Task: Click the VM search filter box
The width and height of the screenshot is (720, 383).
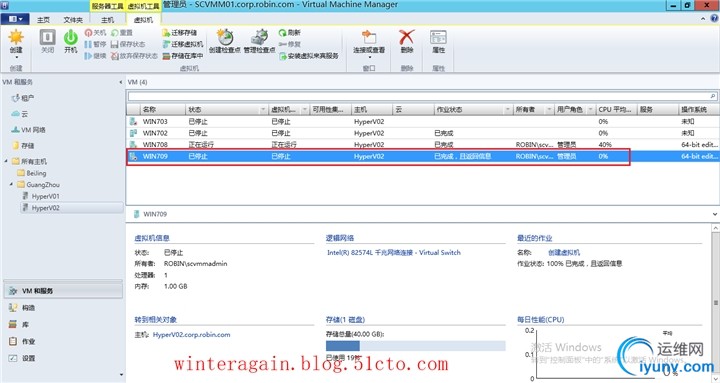Action: 419,96
